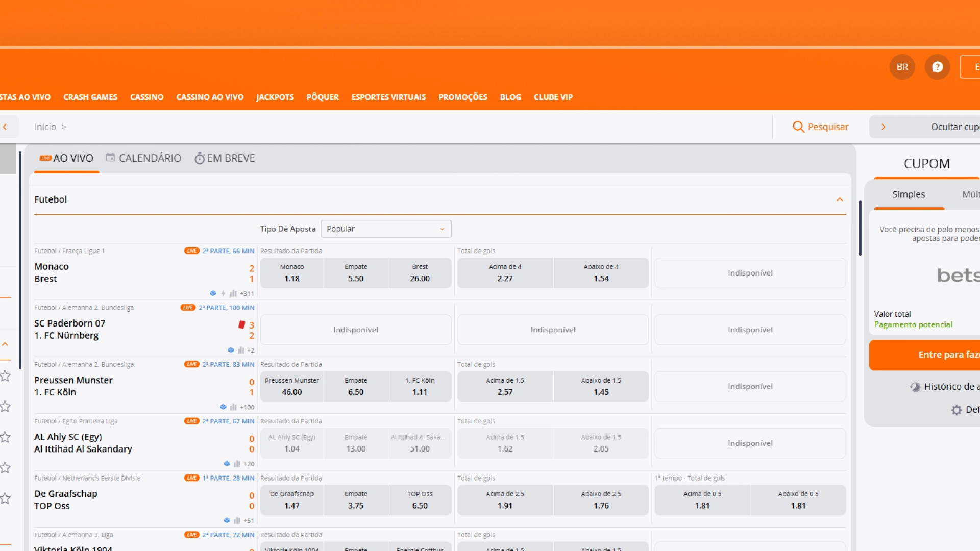The image size is (980, 551).
Task: Toggle the second favorite star in the left sidebar
Action: click(x=6, y=407)
